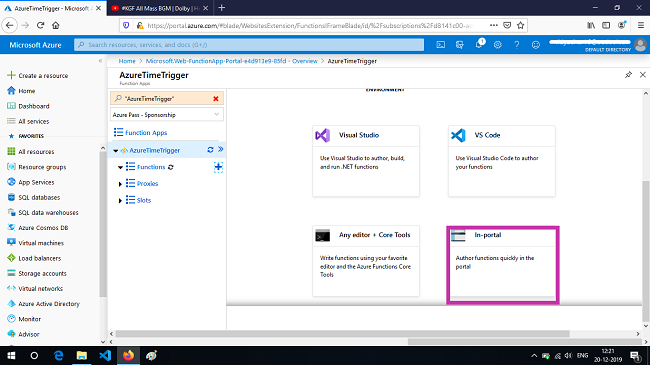Collapse the left sidebar with chevron

pyautogui.click(x=100, y=61)
